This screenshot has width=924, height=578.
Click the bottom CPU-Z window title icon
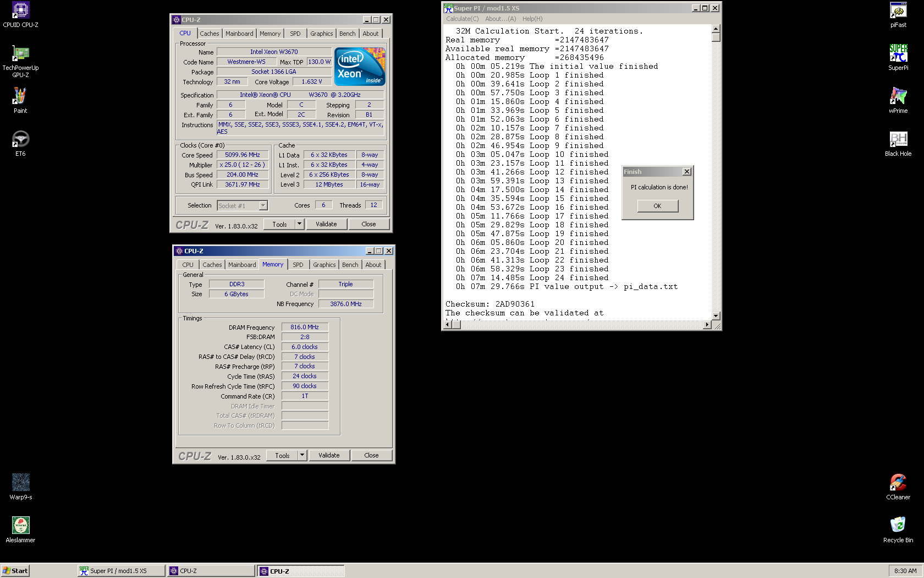pyautogui.click(x=179, y=251)
